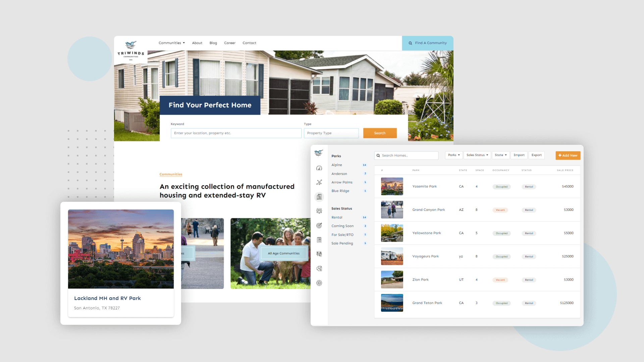Click the Export icon in admin panel
Image resolution: width=644 pixels, height=362 pixels.
537,155
